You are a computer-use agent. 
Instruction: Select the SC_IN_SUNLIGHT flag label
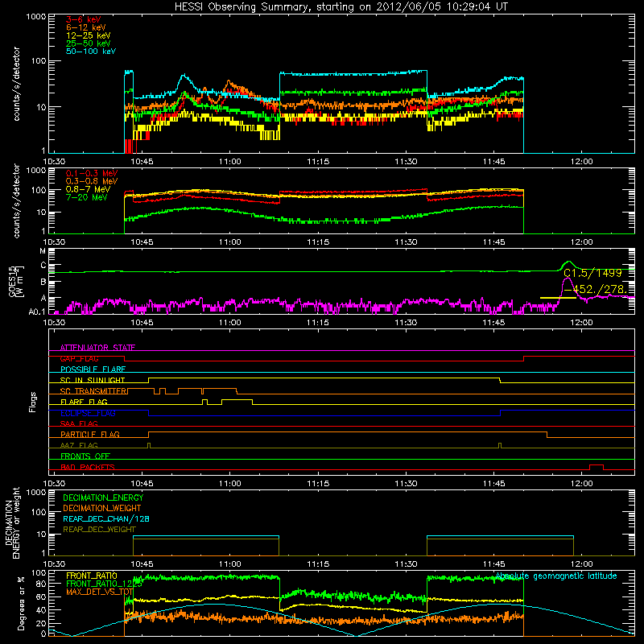[93, 380]
